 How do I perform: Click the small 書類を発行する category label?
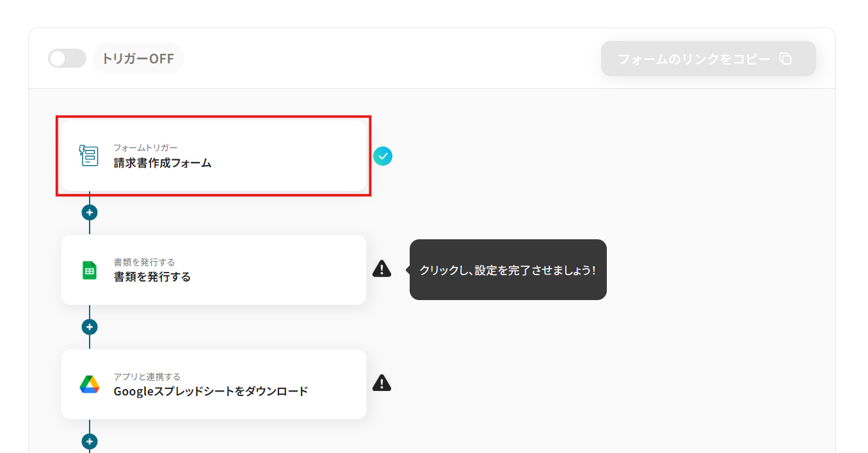144,262
